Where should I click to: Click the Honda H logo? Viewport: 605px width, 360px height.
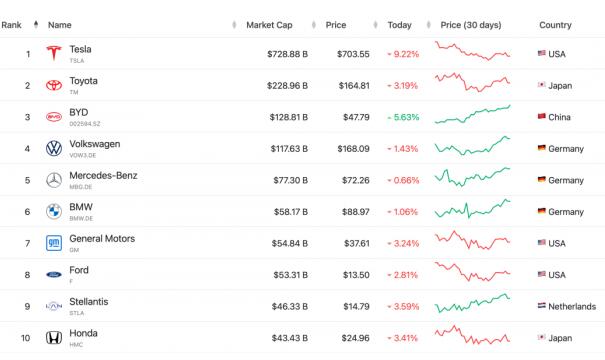click(x=54, y=338)
